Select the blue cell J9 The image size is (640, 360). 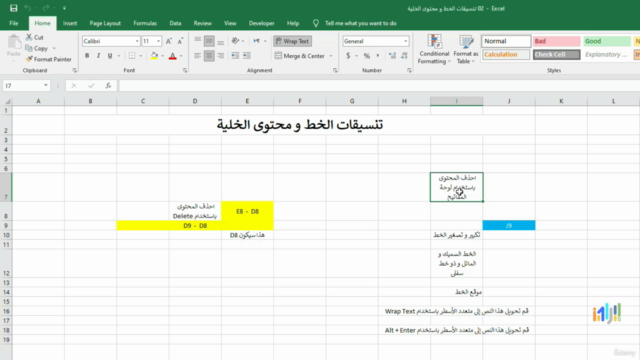(509, 225)
